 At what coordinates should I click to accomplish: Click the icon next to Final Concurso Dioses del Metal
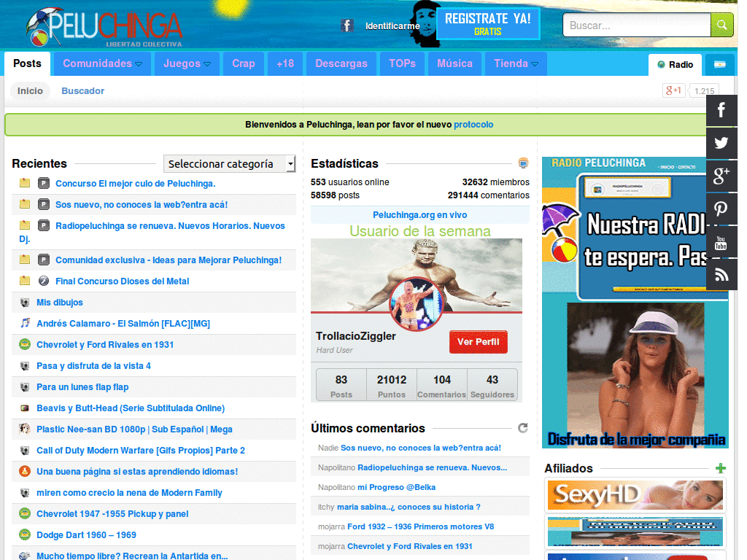[44, 281]
